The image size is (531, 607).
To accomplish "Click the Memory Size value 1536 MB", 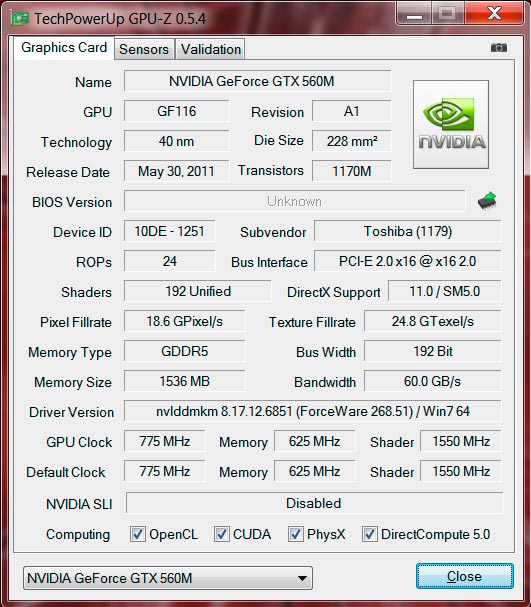I will [x=185, y=381].
